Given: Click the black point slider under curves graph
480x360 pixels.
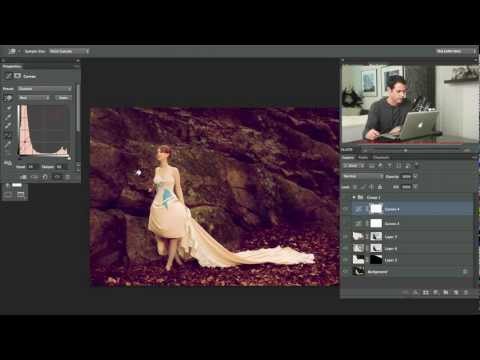Looking at the screenshot, I should tap(19, 158).
